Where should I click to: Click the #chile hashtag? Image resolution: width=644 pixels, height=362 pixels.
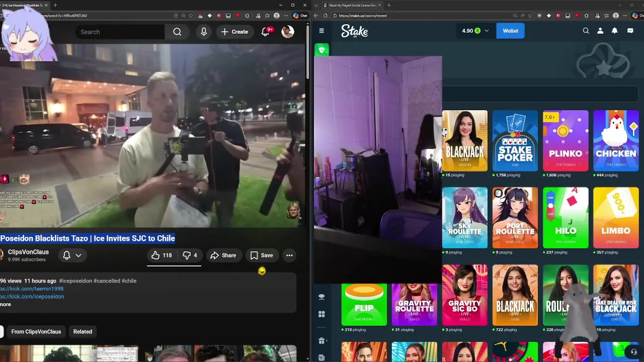pos(129,281)
